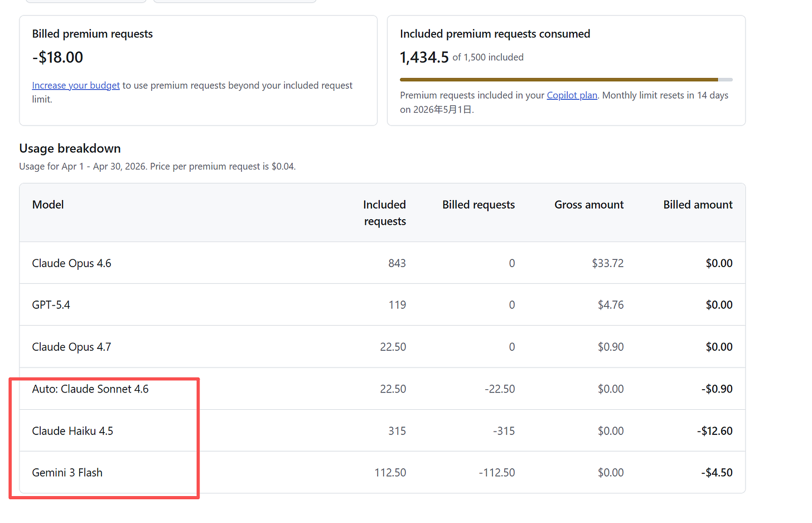The height and width of the screenshot is (523, 812).
Task: Select the "Gemini 3 Flash" model name
Action: coord(67,473)
